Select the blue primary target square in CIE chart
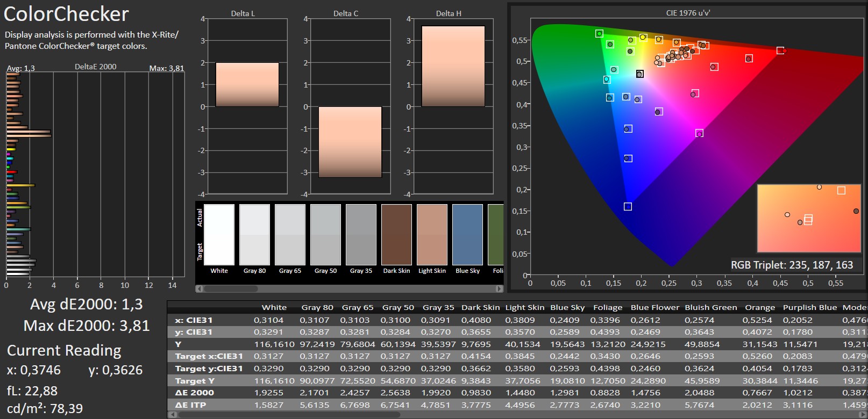 [x=628, y=206]
